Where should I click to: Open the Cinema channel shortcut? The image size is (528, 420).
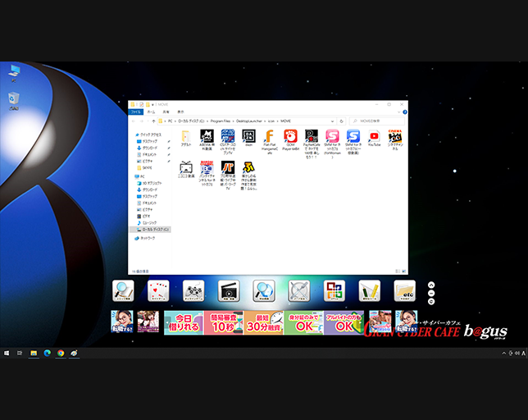pos(395,139)
